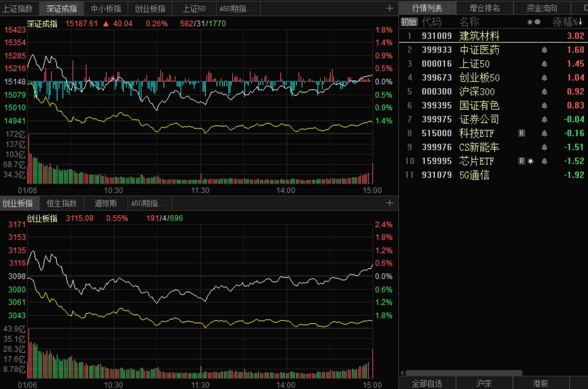
Task: Click the 全部自选 bottom tab
Action: pyautogui.click(x=427, y=383)
